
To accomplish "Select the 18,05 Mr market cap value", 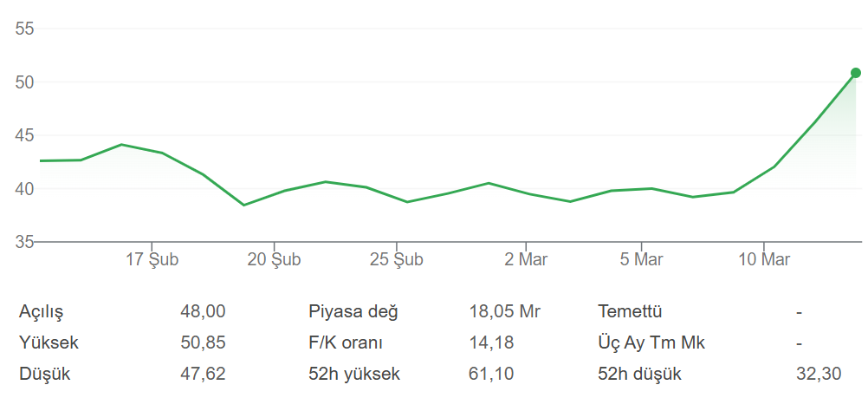I will (x=506, y=312).
